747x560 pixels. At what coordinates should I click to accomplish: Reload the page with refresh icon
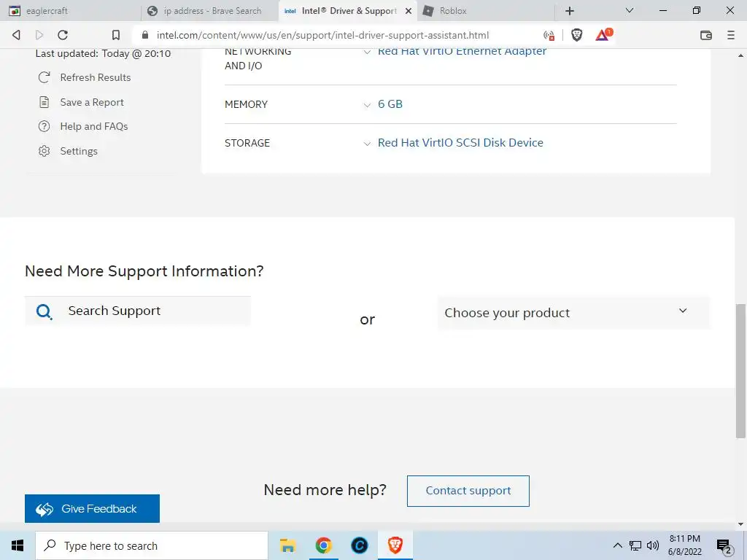coord(63,35)
